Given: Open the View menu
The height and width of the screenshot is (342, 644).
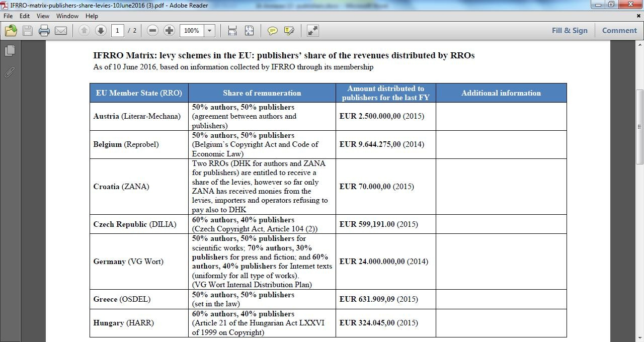Looking at the screenshot, I should 43,16.
